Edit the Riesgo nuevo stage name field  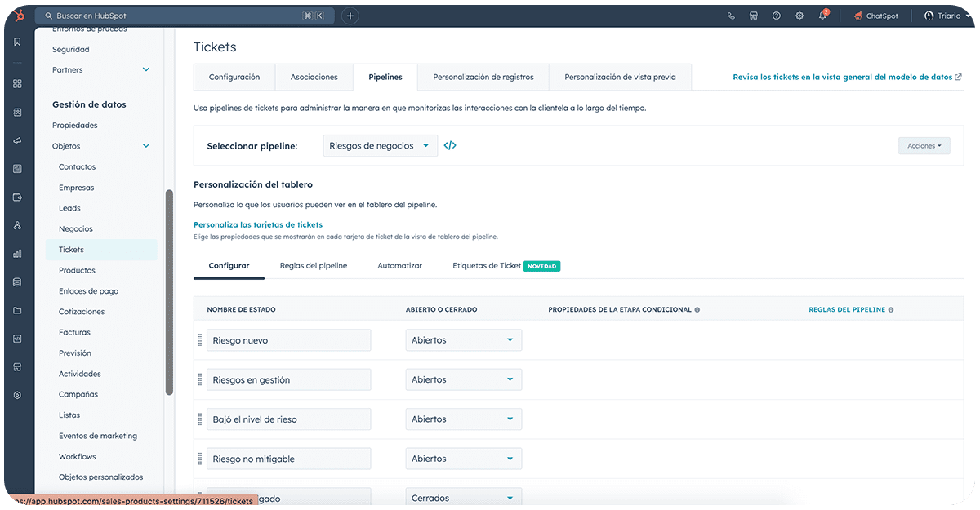pyautogui.click(x=289, y=340)
